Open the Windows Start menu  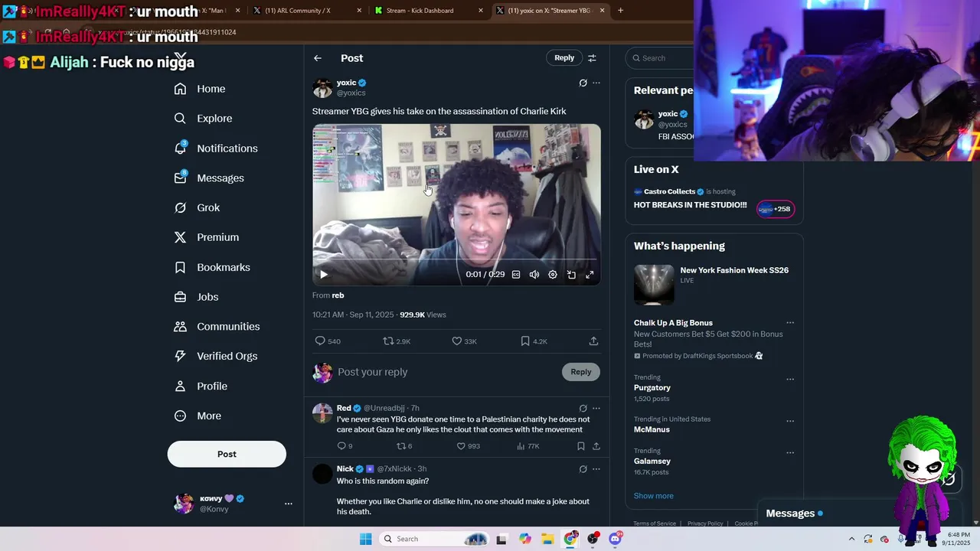pyautogui.click(x=365, y=539)
